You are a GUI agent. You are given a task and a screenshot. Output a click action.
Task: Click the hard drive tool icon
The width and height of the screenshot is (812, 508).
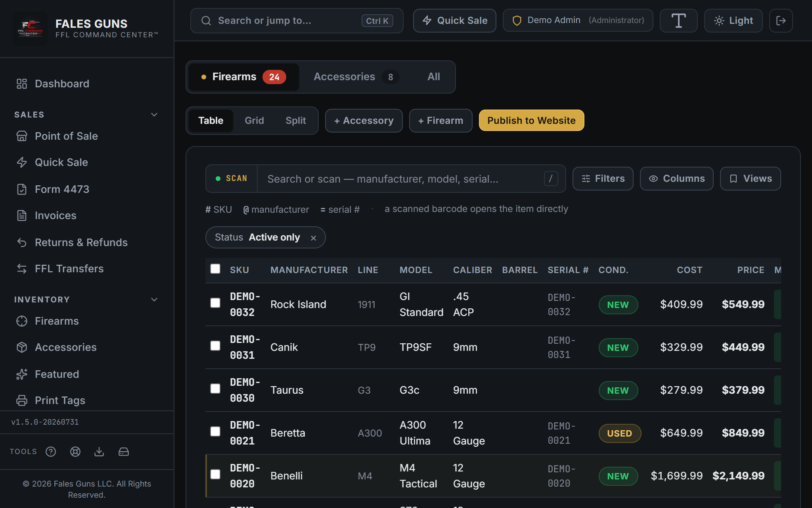pyautogui.click(x=124, y=452)
